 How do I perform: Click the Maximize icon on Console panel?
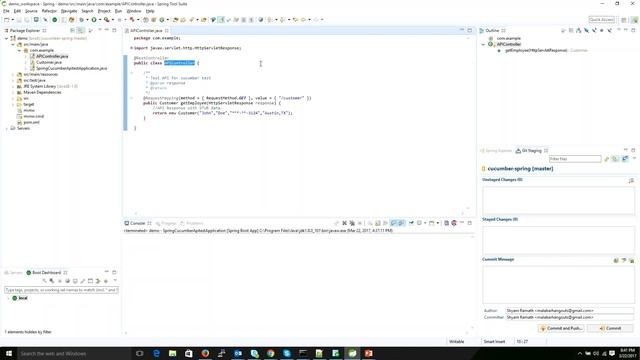click(x=470, y=223)
